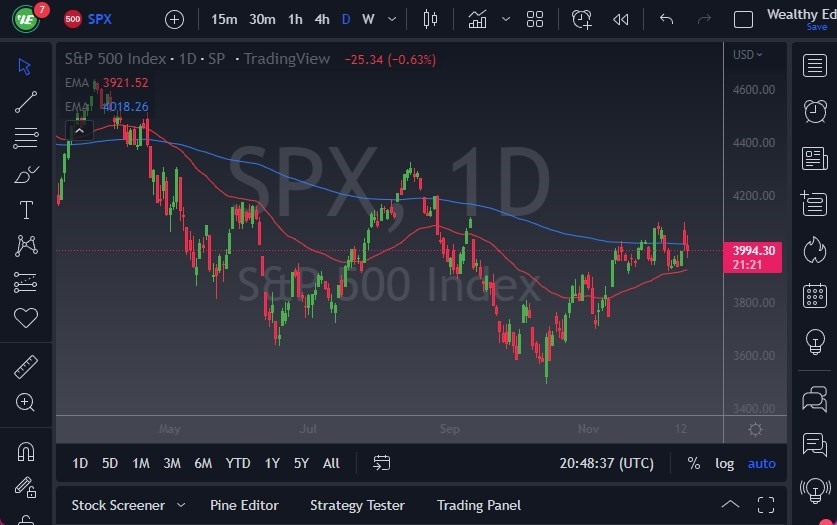
Task: Open the favorites heart icon
Action: tap(26, 318)
